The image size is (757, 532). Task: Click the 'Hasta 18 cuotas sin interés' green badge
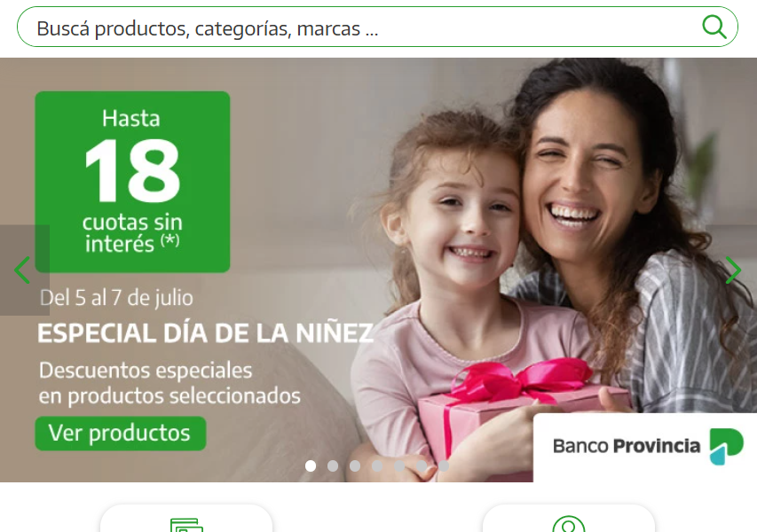[132, 182]
